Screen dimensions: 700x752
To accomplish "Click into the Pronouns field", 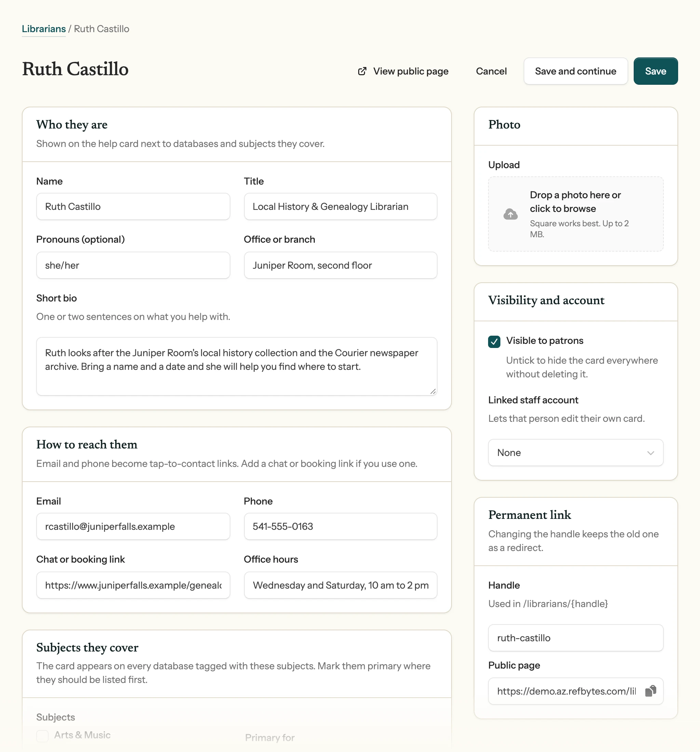I will (133, 265).
